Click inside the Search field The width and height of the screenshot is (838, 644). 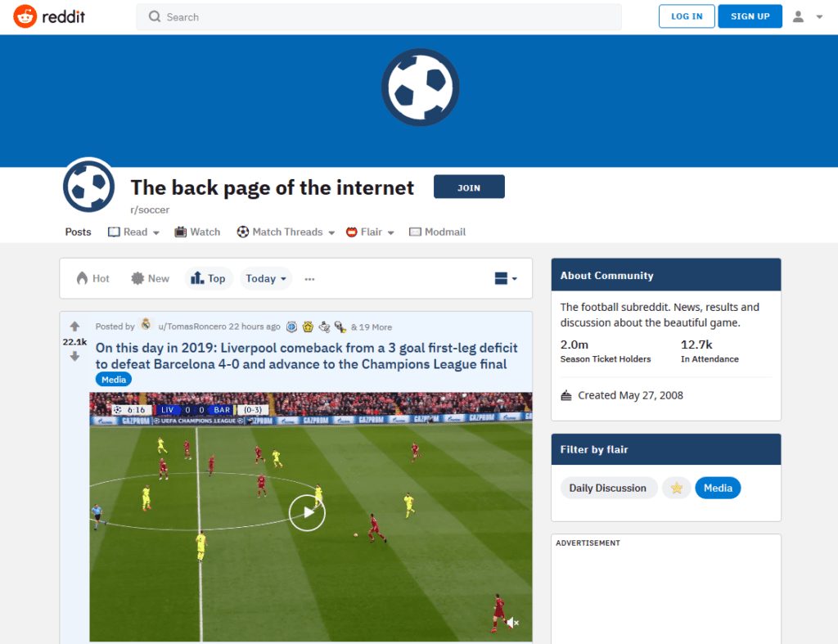(x=378, y=17)
